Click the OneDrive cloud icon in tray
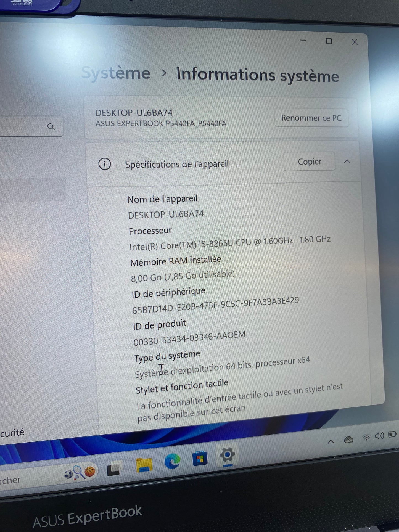Viewport: 399px width, 532px height. [349, 440]
